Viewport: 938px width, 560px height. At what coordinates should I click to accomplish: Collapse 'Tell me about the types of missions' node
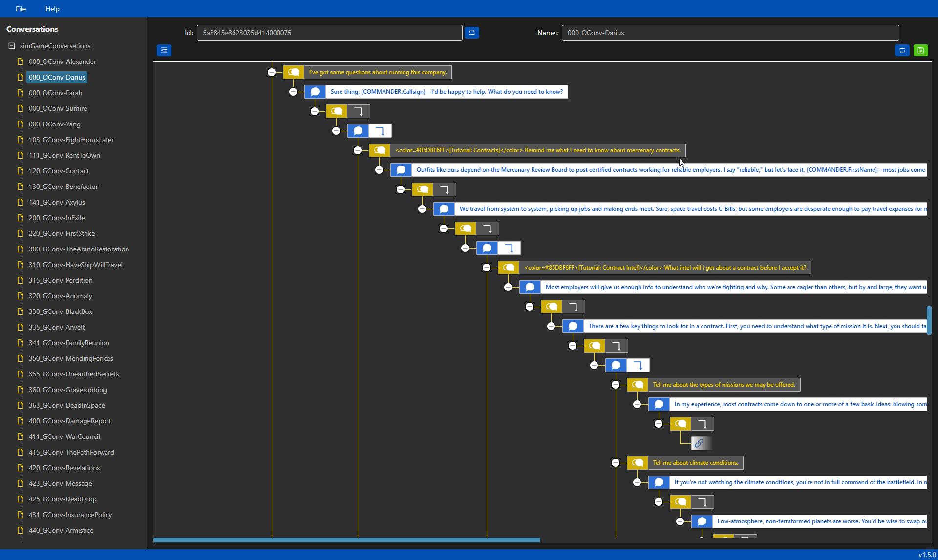(616, 385)
